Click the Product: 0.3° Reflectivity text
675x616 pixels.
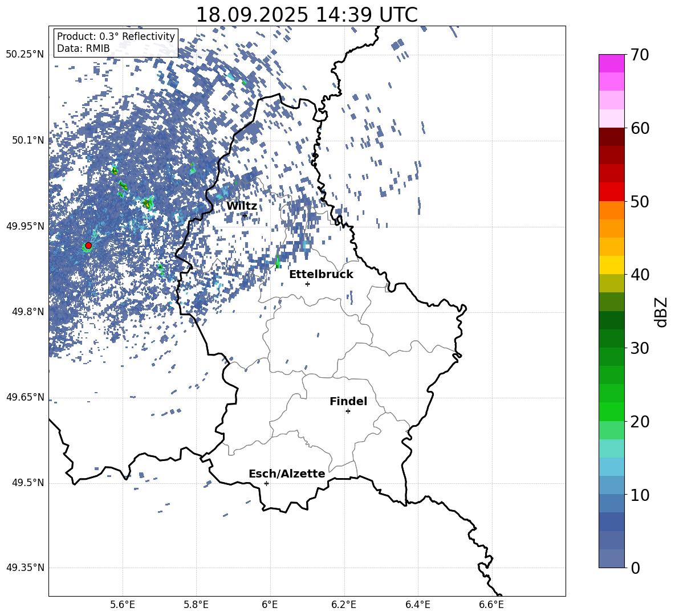(116, 36)
